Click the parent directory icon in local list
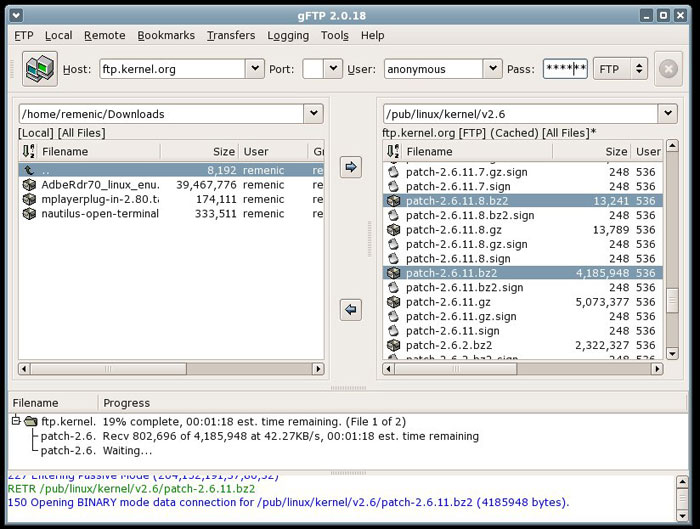This screenshot has width=700, height=529. (29, 170)
